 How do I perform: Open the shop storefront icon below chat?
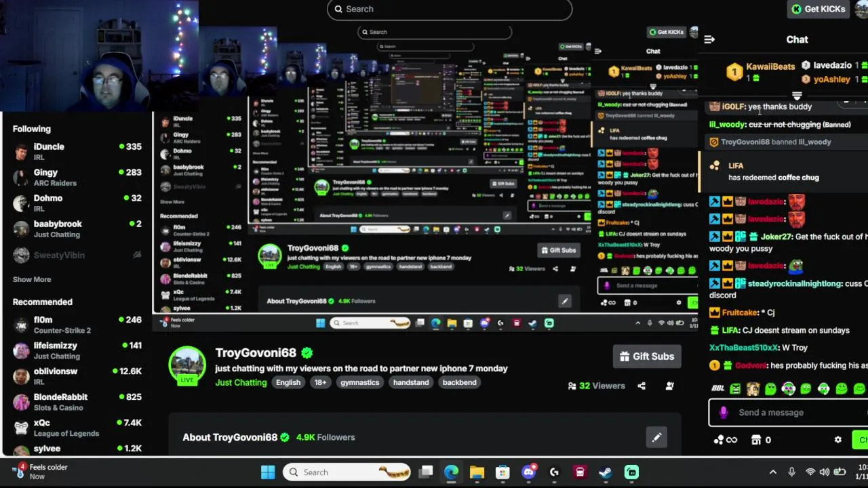[756, 440]
